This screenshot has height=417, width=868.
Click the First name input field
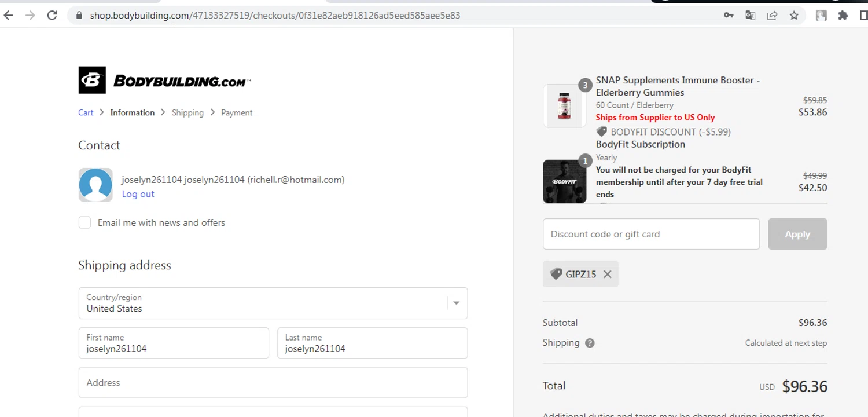pyautogui.click(x=174, y=343)
